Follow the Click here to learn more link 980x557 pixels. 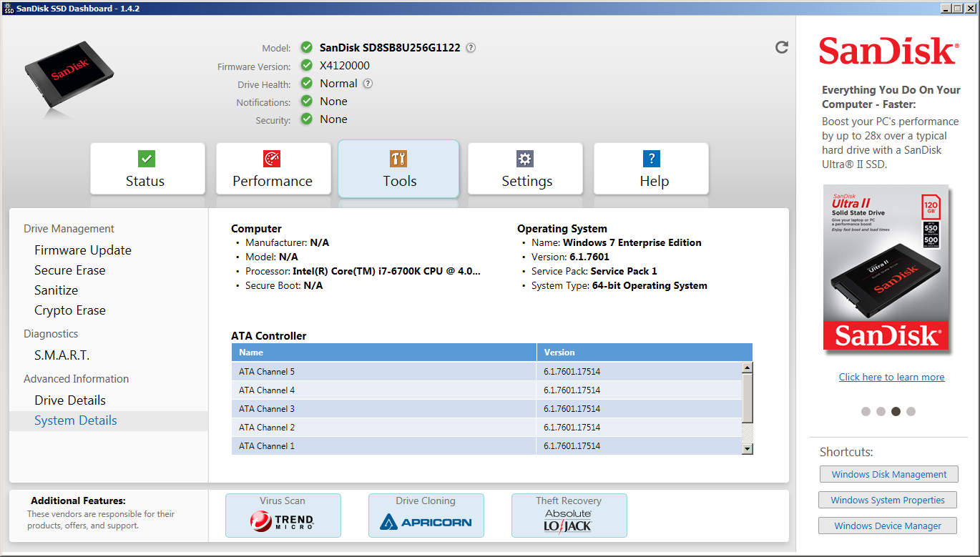tap(891, 377)
